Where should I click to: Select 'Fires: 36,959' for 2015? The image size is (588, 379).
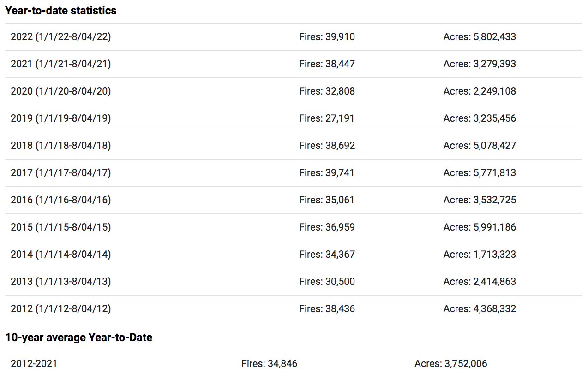[x=327, y=227]
